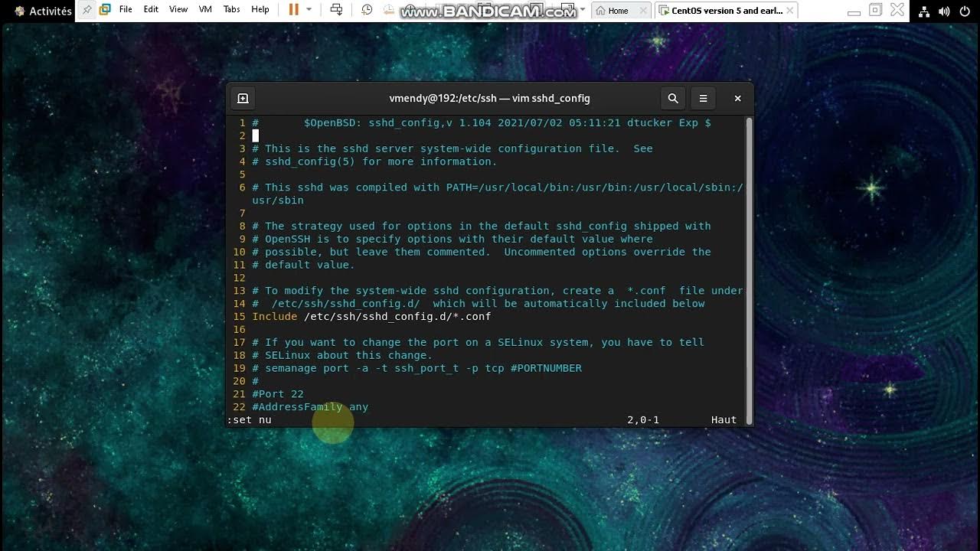Click 'possible, but leave them commented' line
Image resolution: width=980 pixels, height=551 pixels.
point(482,252)
